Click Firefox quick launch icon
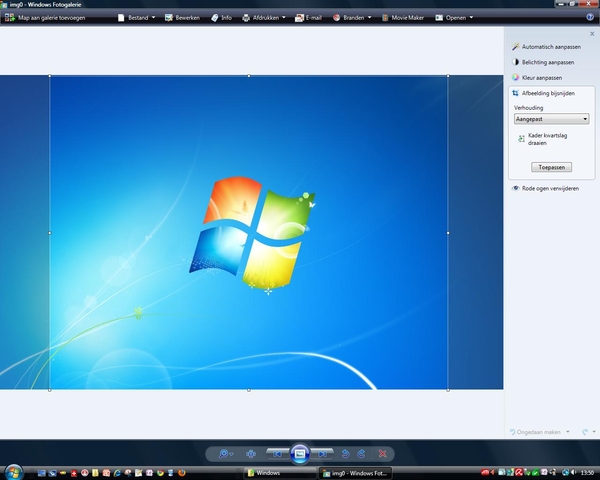600x480 pixels. pyautogui.click(x=182, y=473)
